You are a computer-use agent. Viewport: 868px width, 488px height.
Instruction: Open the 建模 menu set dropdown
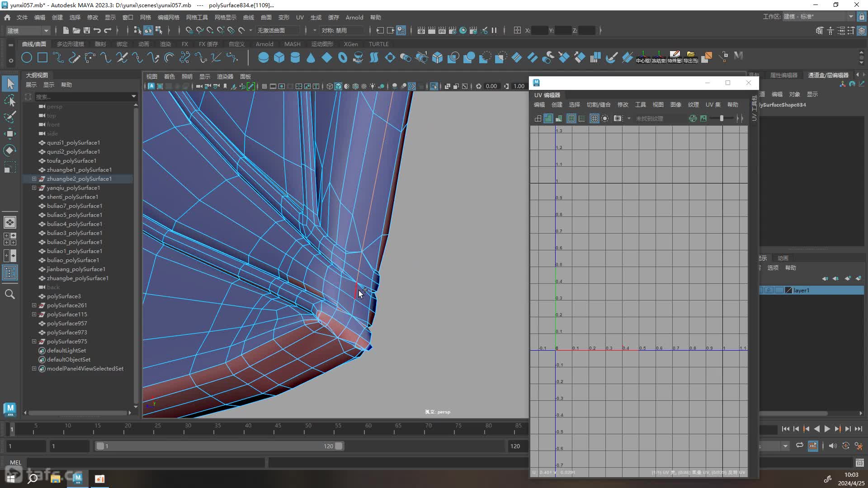(x=28, y=30)
